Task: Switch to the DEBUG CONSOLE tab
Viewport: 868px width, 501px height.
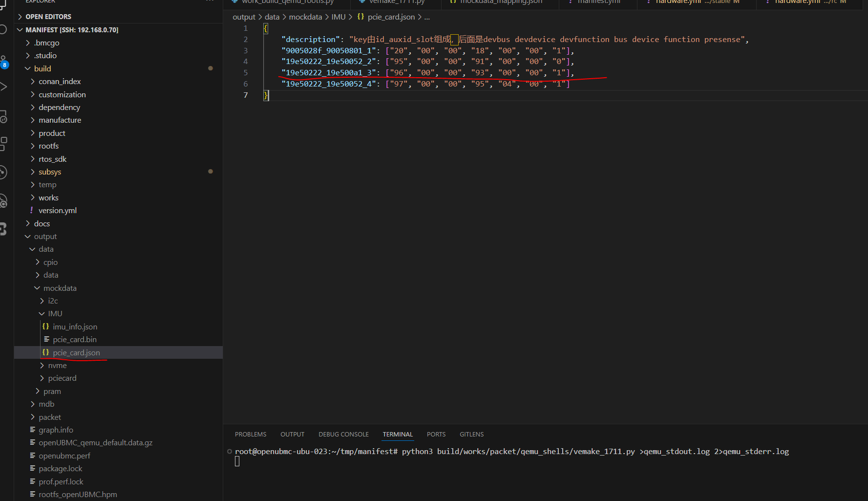Action: (x=343, y=434)
